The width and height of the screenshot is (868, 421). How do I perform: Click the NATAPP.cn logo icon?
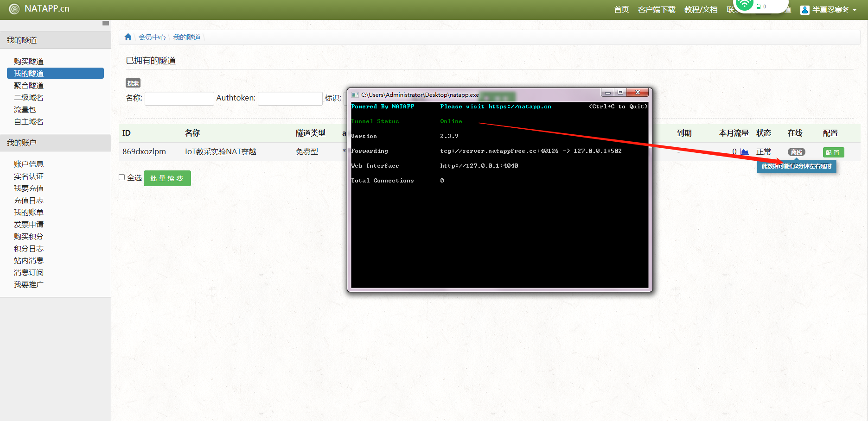pyautogui.click(x=14, y=9)
